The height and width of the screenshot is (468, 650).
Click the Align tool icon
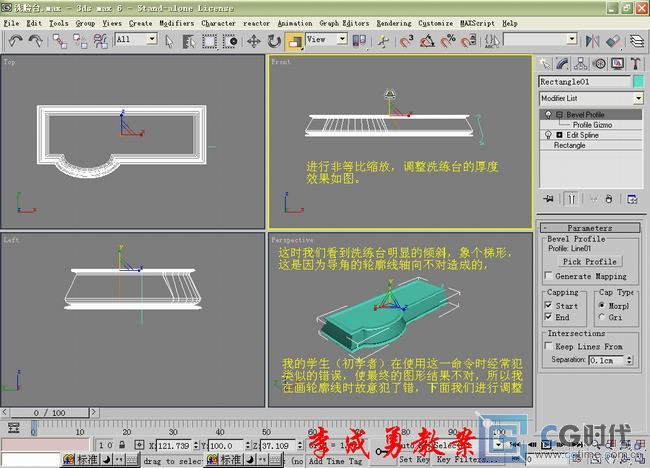tap(613, 41)
